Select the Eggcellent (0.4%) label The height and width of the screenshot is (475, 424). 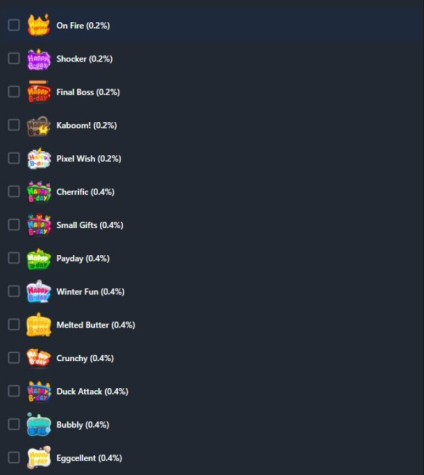point(89,458)
